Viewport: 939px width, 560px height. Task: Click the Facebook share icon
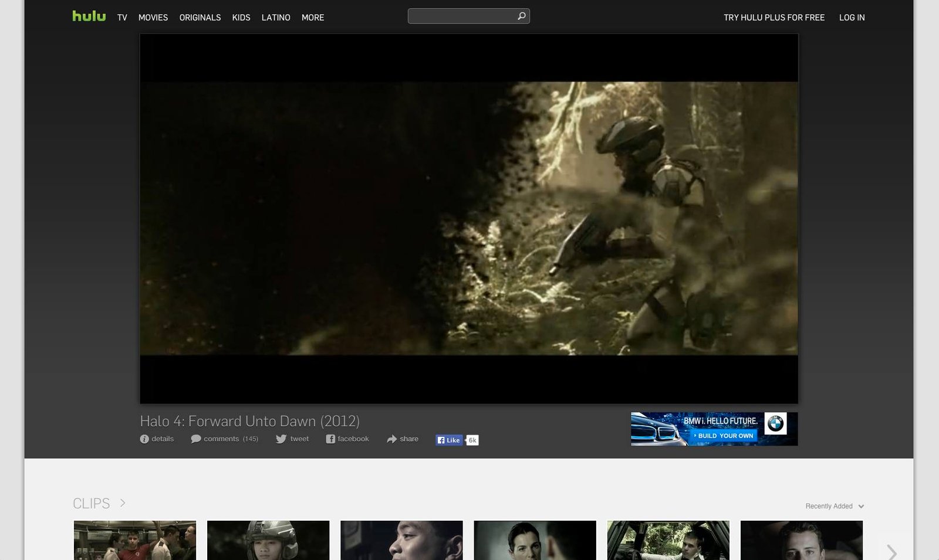pyautogui.click(x=330, y=439)
